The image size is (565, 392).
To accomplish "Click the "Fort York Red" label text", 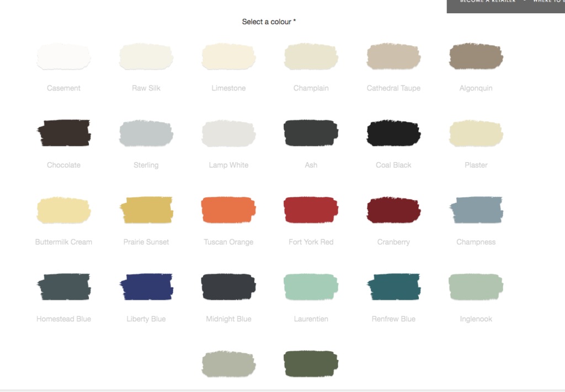I will [311, 242].
